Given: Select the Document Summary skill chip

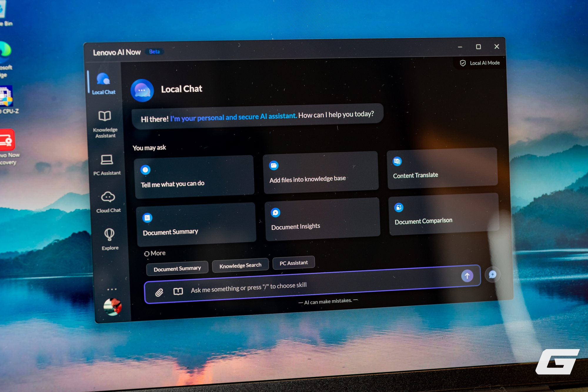Looking at the screenshot, I should pyautogui.click(x=177, y=268).
